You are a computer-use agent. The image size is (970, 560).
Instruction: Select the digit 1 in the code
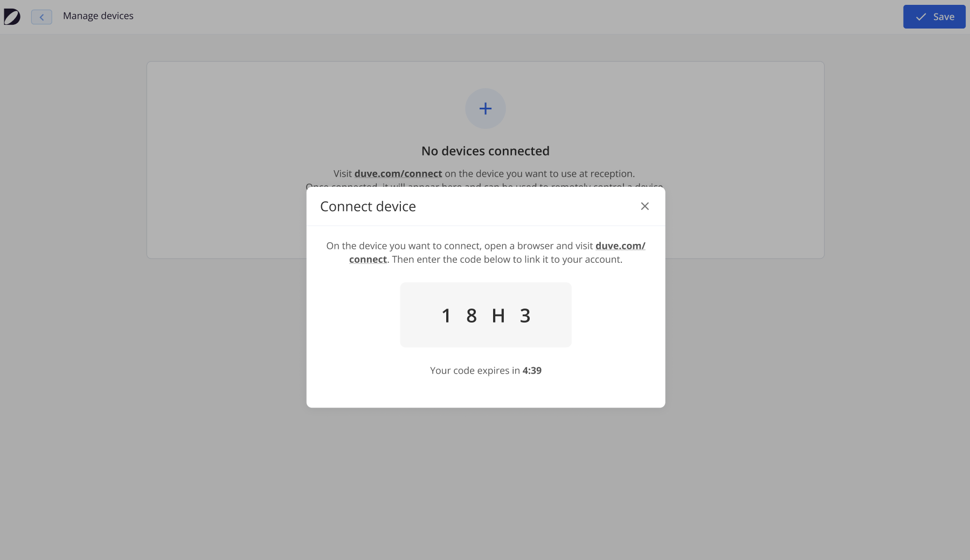pos(446,316)
